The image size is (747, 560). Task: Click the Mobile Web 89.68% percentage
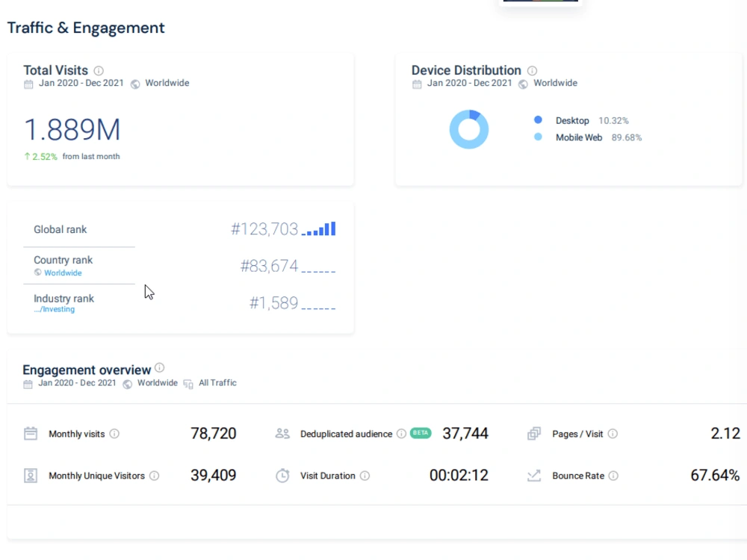pyautogui.click(x=627, y=137)
